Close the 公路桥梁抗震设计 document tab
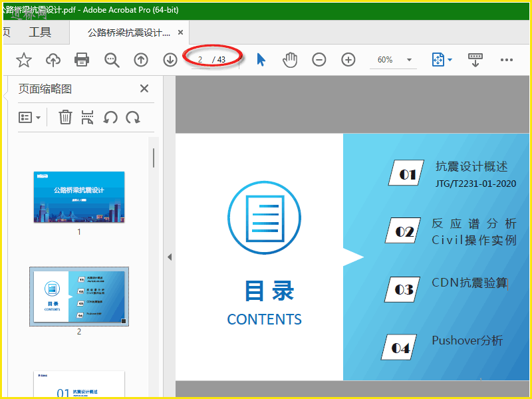Viewport: 532px width, 399px height. [180, 32]
